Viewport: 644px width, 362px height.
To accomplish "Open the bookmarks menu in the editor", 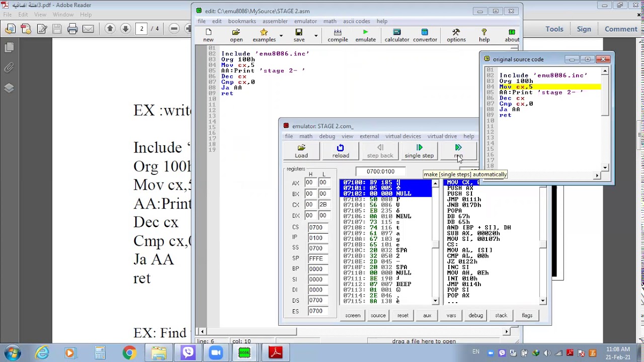I will (242, 21).
